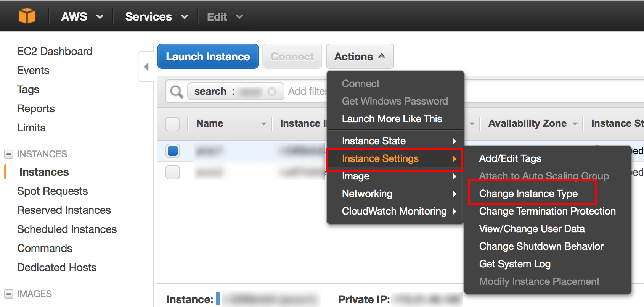The height and width of the screenshot is (307, 644).
Task: Open the Instance State submenu
Action: pyautogui.click(x=395, y=141)
